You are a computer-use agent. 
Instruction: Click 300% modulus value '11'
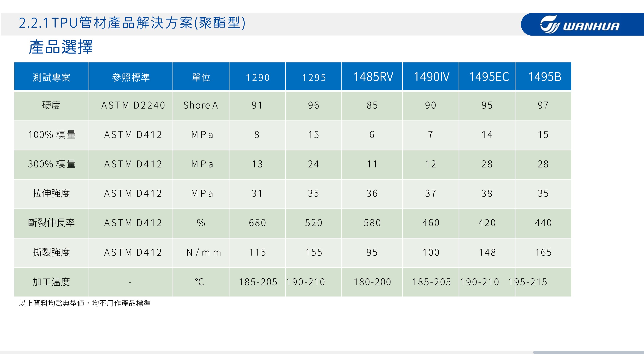(372, 164)
